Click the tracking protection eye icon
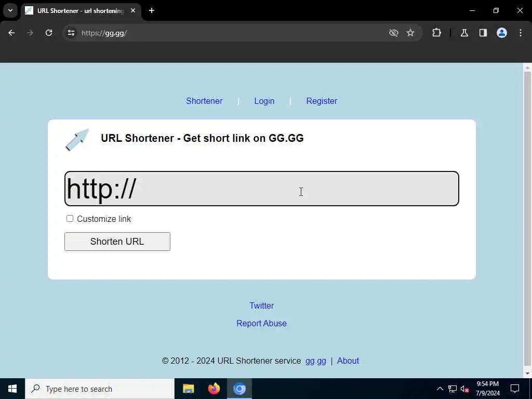Viewport: 532px width, 399px height. point(394,33)
